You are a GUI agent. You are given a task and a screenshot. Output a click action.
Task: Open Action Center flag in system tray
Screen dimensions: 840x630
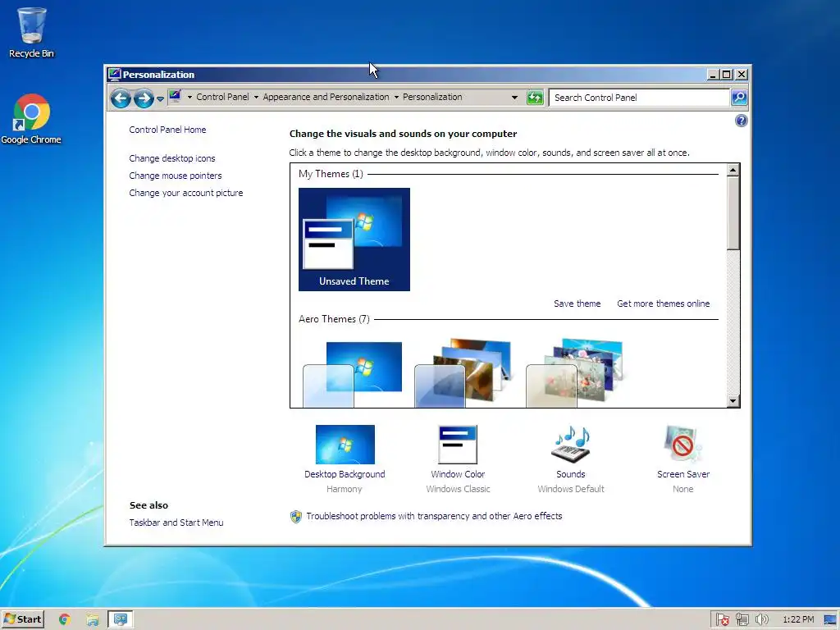(722, 620)
